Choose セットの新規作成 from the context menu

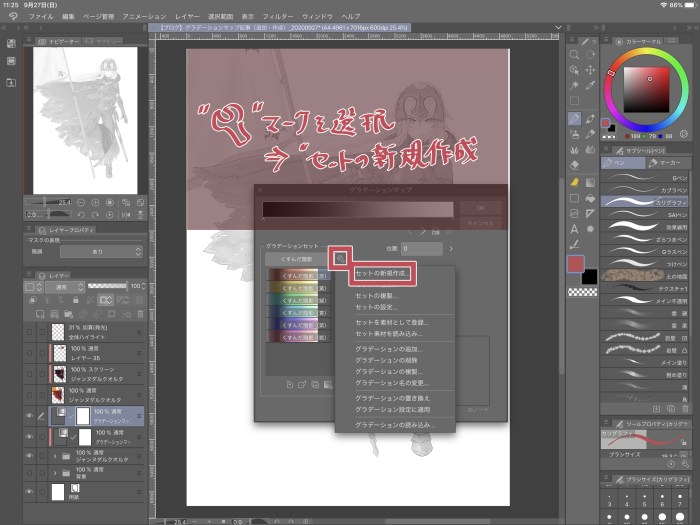coord(382,273)
